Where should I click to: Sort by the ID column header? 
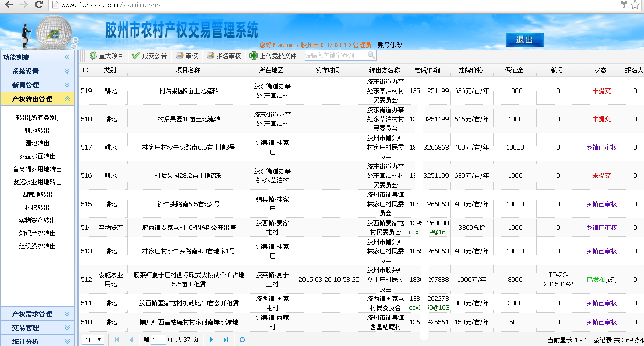[86, 70]
